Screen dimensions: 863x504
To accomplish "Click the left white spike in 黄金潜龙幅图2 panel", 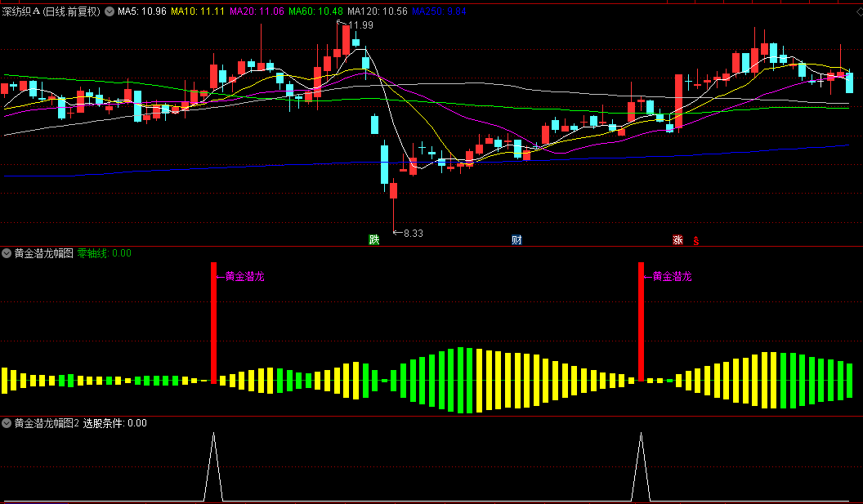I will pyautogui.click(x=213, y=466).
